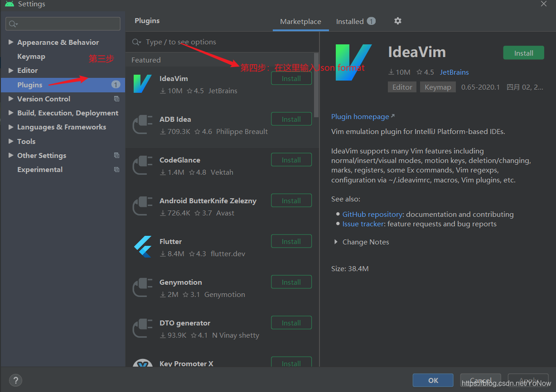The width and height of the screenshot is (556, 392).
Task: Click the Android icon in the title bar
Action: click(9, 4)
